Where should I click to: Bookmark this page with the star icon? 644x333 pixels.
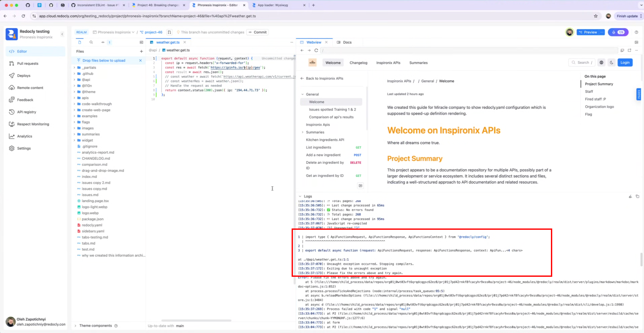point(596,16)
